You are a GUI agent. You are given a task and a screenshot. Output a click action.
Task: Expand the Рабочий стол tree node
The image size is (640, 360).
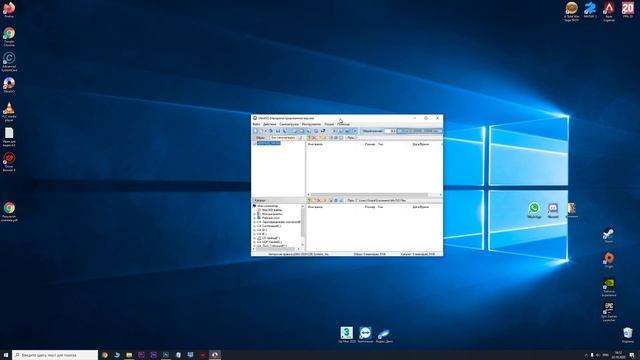[254, 218]
